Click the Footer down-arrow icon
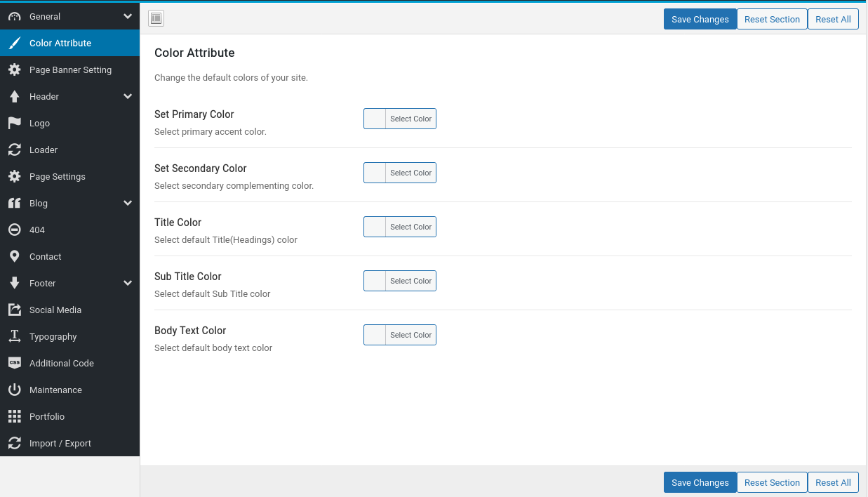 [x=14, y=283]
